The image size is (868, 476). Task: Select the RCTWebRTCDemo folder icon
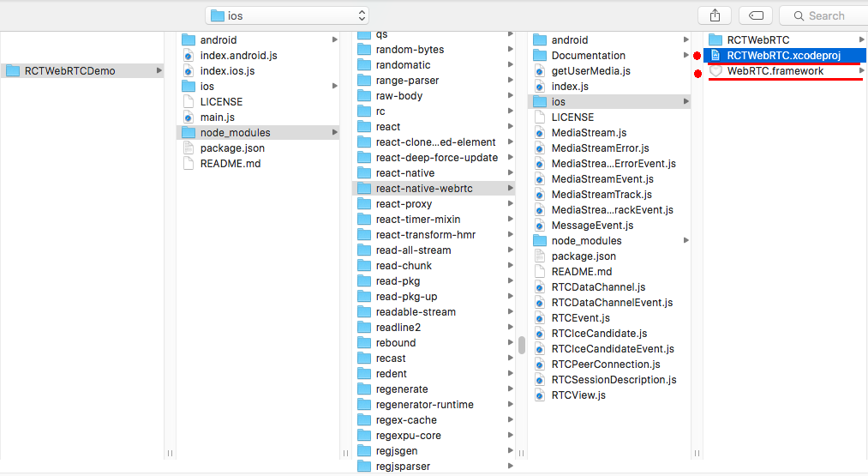(13, 71)
